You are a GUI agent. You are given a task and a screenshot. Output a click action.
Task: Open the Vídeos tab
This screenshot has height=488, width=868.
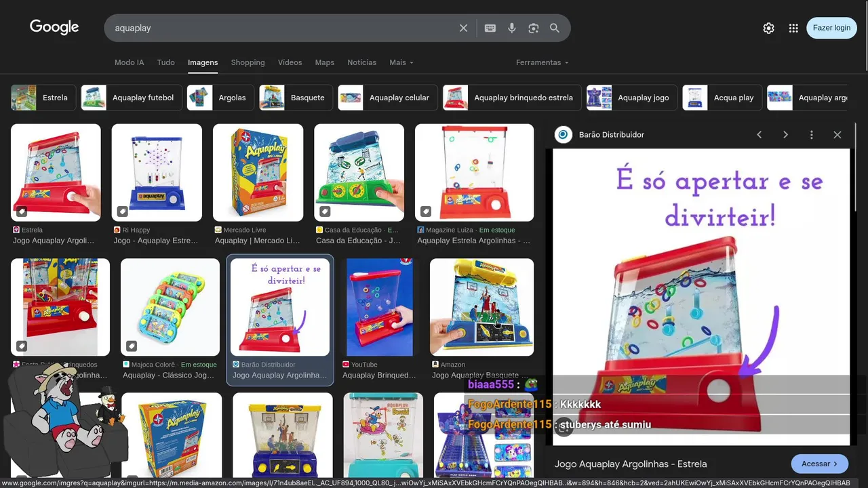point(290,62)
